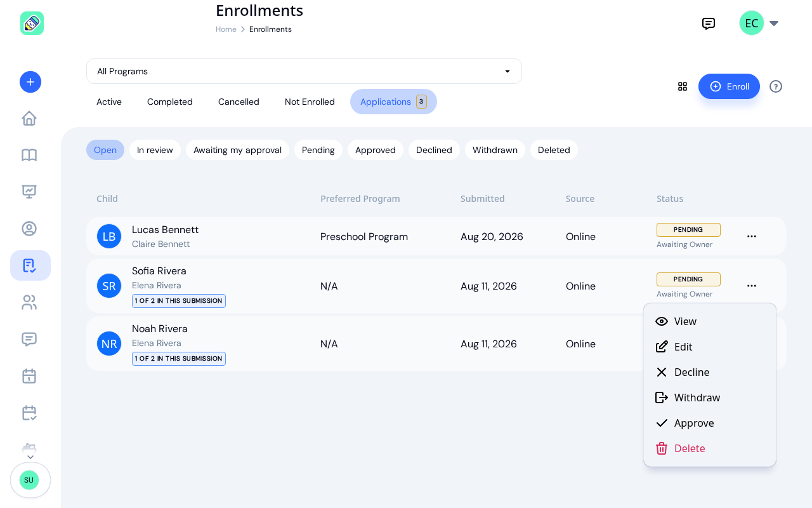Viewport: 812px width, 508px height.
Task: Open the messages icon in the top bar
Action: click(709, 23)
